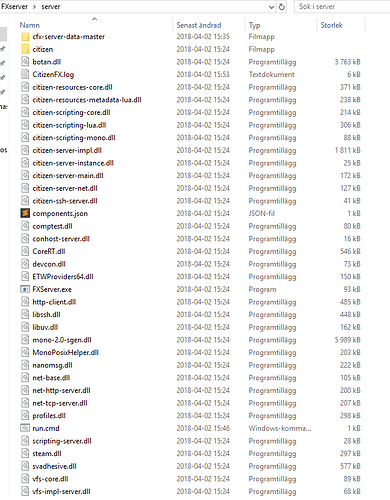Refresh the folder with the reload button
Image resolution: width=390 pixels, height=500 pixels.
coord(282,7)
